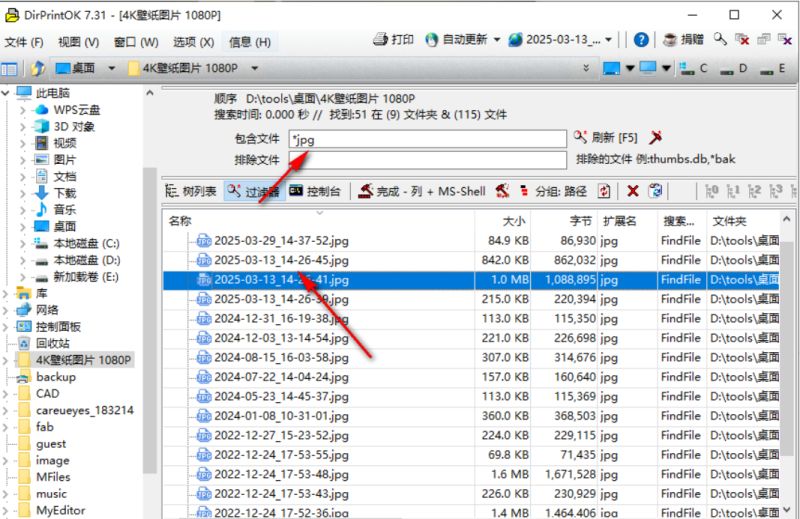Click the folder-up navigation icon
Image resolution: width=800 pixels, height=519 pixels.
pyautogui.click(x=37, y=68)
